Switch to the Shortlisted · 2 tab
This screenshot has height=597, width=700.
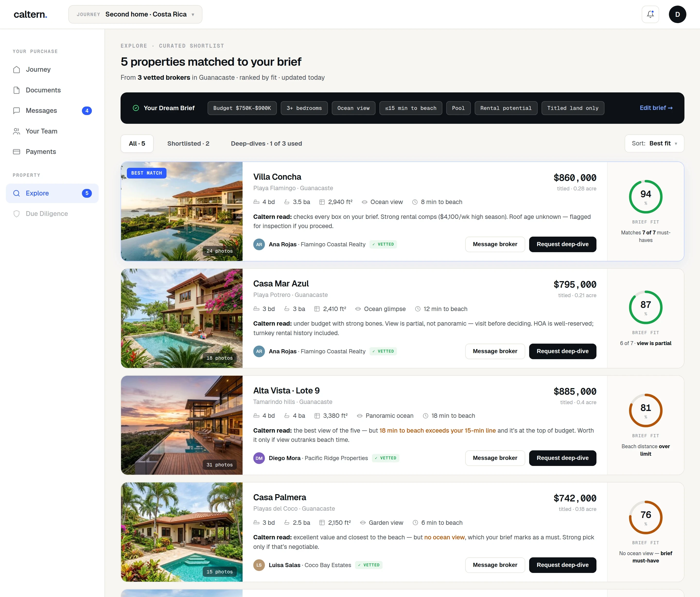pos(188,143)
